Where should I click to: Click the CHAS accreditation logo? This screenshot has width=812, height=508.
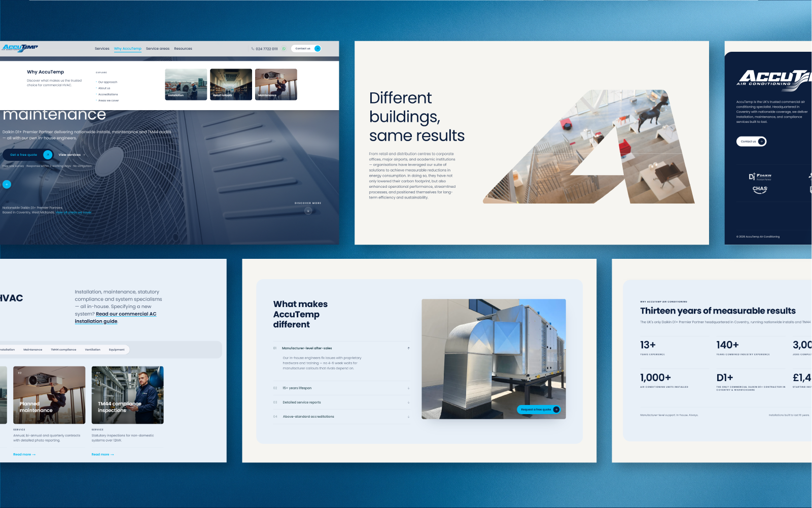click(760, 190)
